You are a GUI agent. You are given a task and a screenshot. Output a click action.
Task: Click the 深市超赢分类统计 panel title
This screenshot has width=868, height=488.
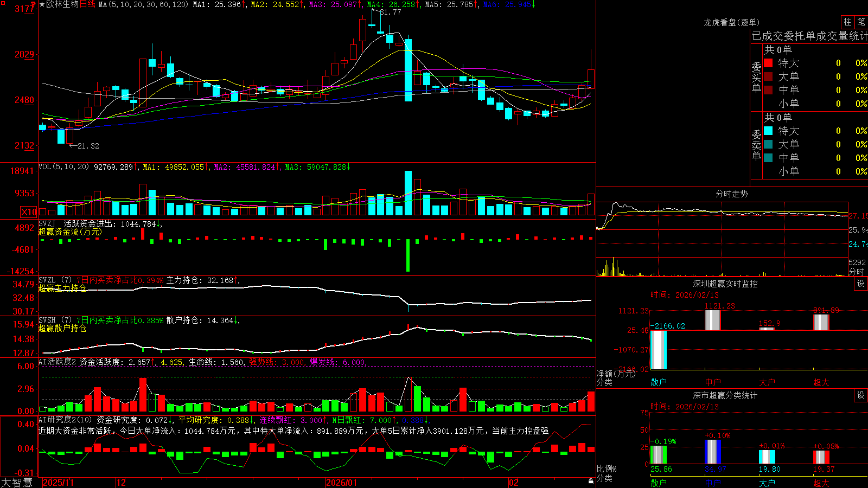tap(725, 395)
